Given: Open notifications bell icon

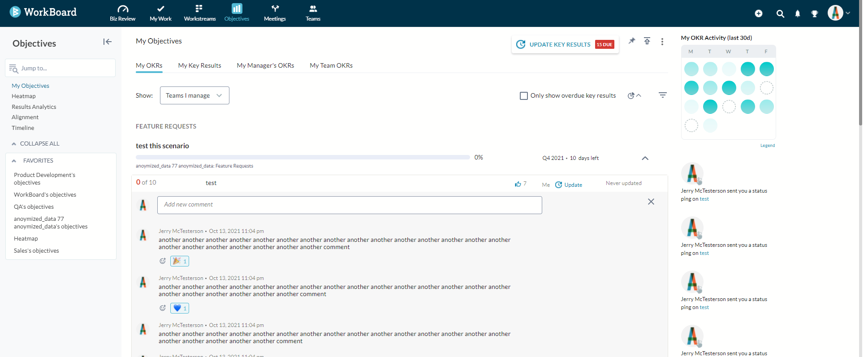Looking at the screenshot, I should point(797,14).
